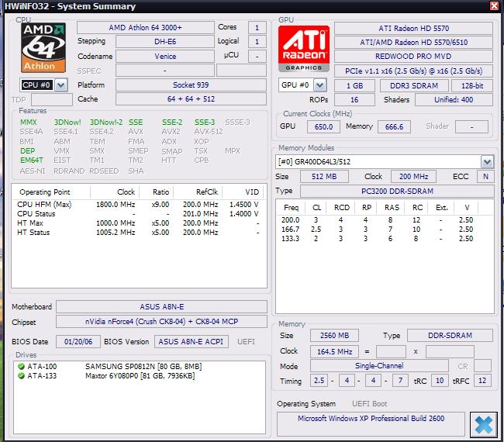Click the ATI Radeon HD 5570 GPU name field
The width and height of the screenshot is (504, 442).
(x=413, y=28)
